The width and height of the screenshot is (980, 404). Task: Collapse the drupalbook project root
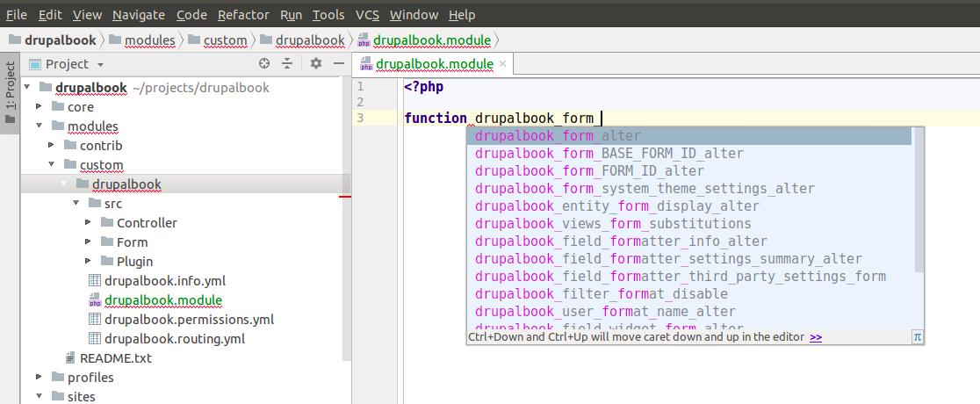click(x=27, y=88)
